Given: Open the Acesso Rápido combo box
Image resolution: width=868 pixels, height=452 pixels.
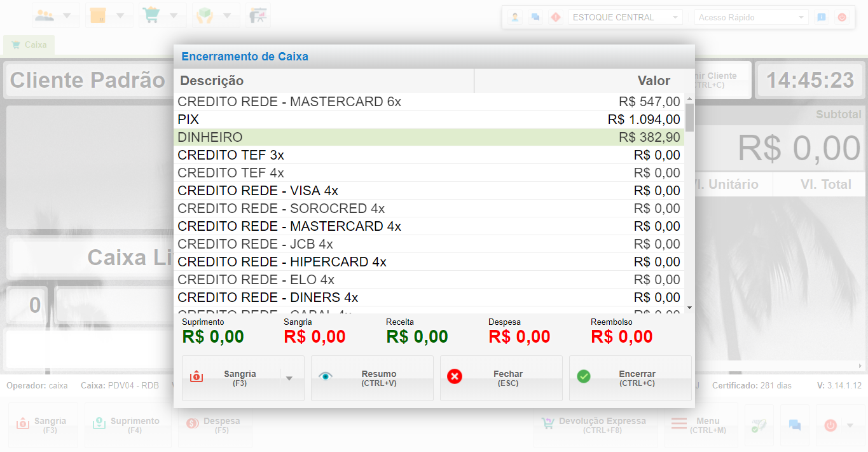Looking at the screenshot, I should pyautogui.click(x=751, y=17).
